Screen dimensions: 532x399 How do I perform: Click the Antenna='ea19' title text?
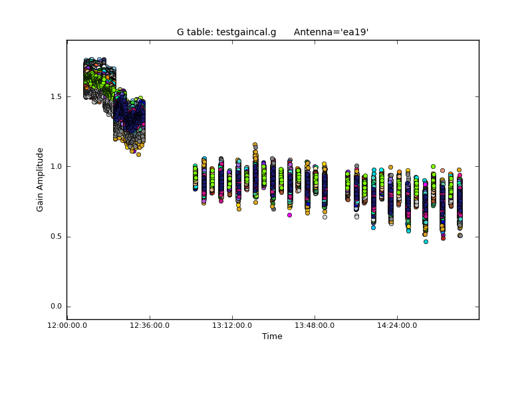[331, 32]
